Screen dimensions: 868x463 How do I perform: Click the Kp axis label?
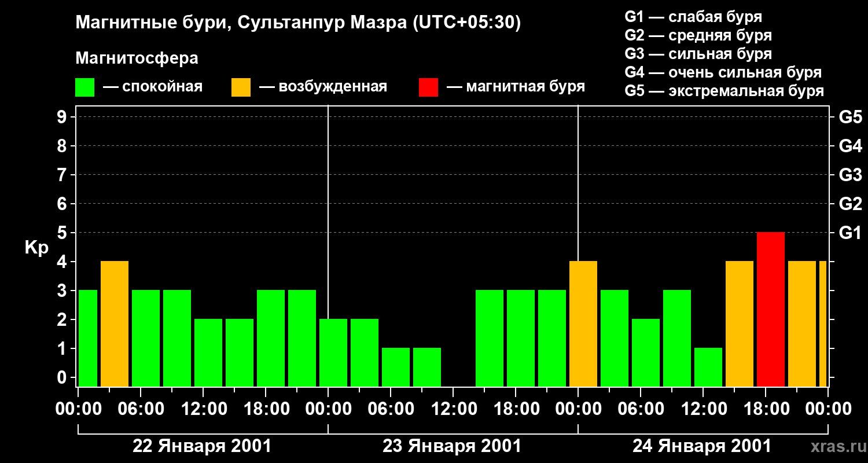(x=36, y=248)
